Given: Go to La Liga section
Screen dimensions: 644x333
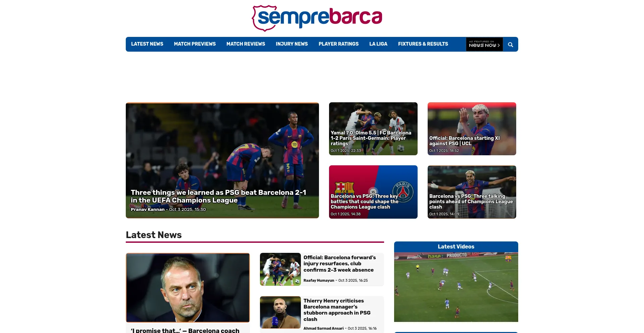Looking at the screenshot, I should (378, 44).
